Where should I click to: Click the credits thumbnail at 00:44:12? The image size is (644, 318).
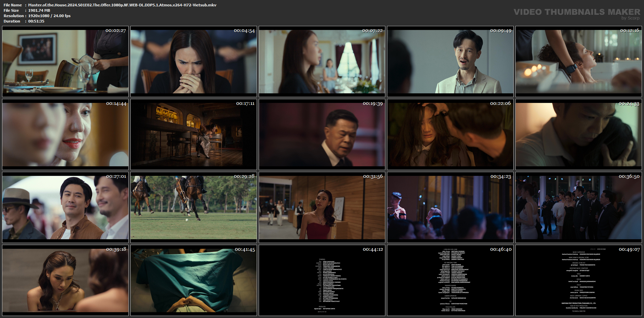(x=322, y=280)
